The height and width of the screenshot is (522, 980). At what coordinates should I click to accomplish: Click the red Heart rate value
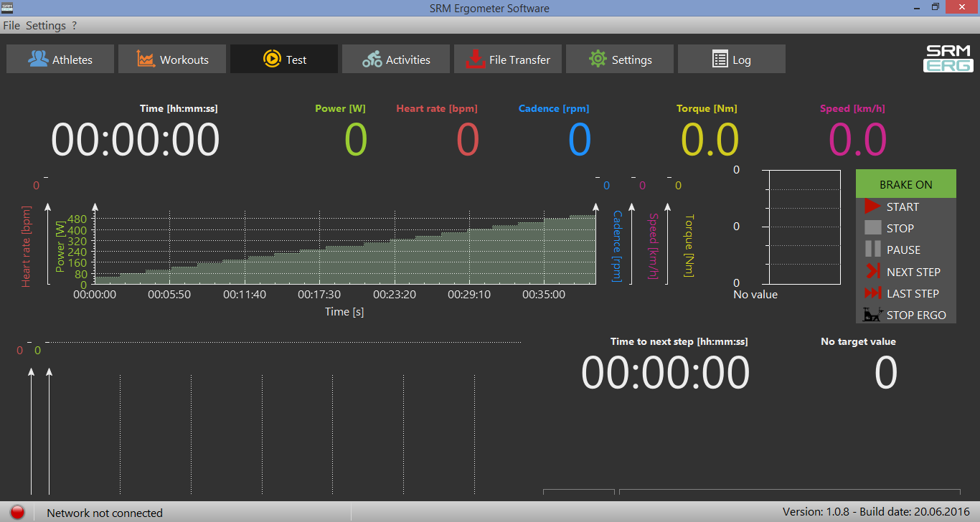coord(468,139)
